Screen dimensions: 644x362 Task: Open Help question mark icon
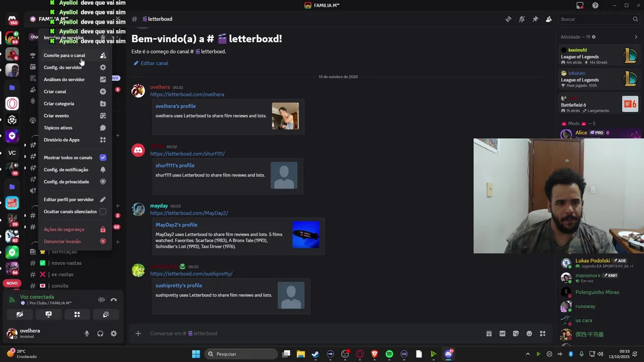tap(595, 6)
